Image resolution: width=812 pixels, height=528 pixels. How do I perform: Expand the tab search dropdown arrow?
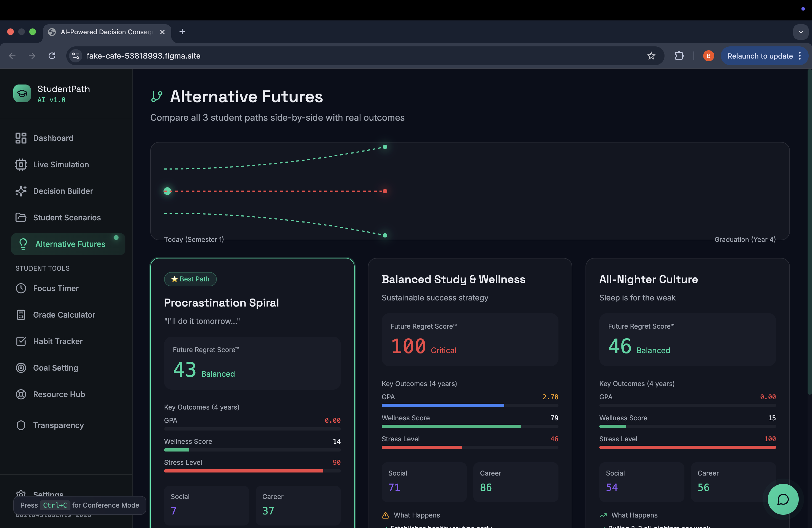tap(800, 32)
